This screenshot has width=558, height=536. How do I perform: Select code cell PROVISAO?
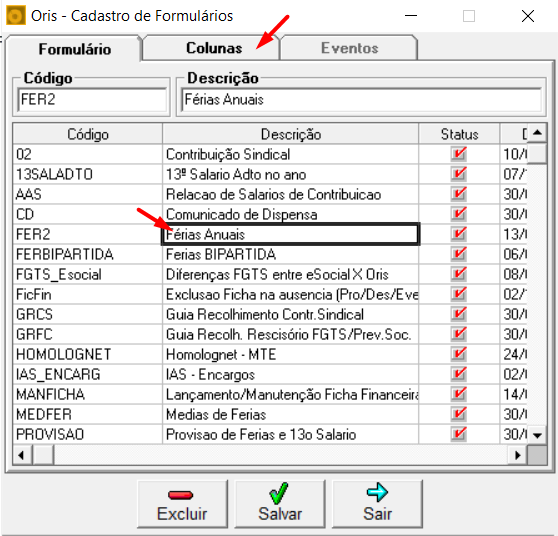(88, 434)
